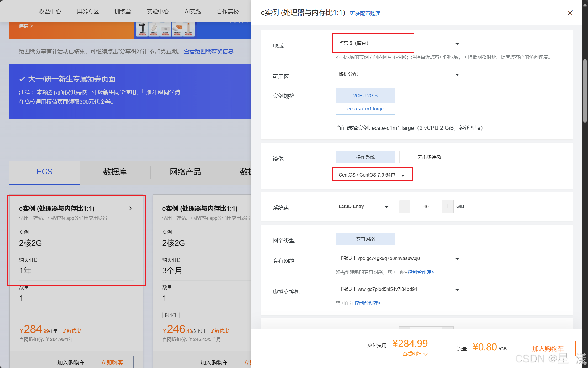Click the 限1件 tag on the 3个月 card
Screen dimensions: 588x368
point(171,315)
